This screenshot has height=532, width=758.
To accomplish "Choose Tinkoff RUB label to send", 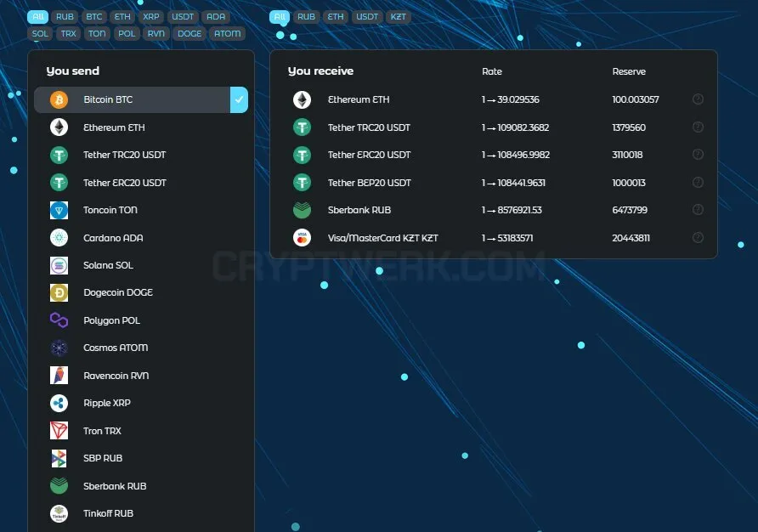I will coord(108,513).
